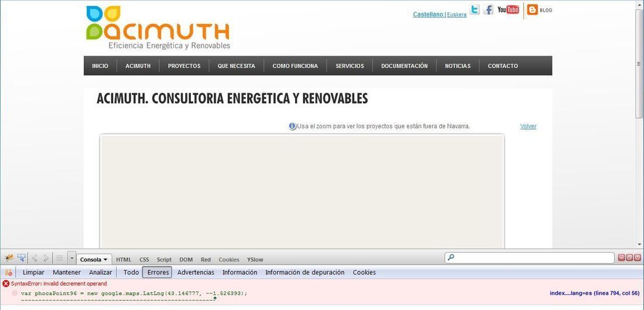This screenshot has width=644, height=310.
Task: Go forward with the Firebug right arrow
Action: tap(46, 258)
